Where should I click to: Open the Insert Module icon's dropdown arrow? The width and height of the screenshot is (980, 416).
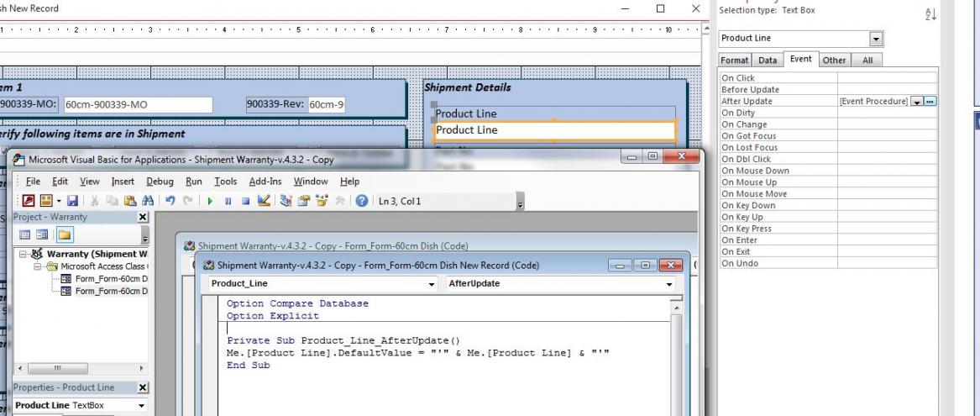click(x=59, y=201)
